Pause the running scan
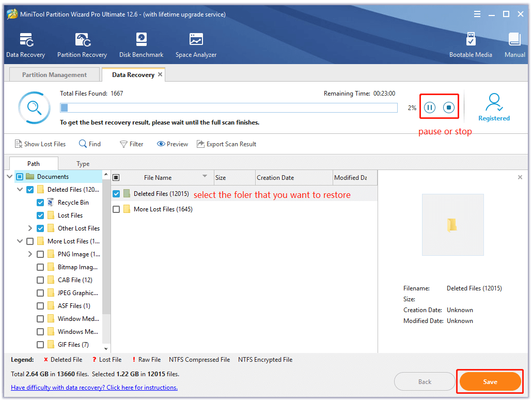Screen dimensions: 532x400 [x=430, y=107]
